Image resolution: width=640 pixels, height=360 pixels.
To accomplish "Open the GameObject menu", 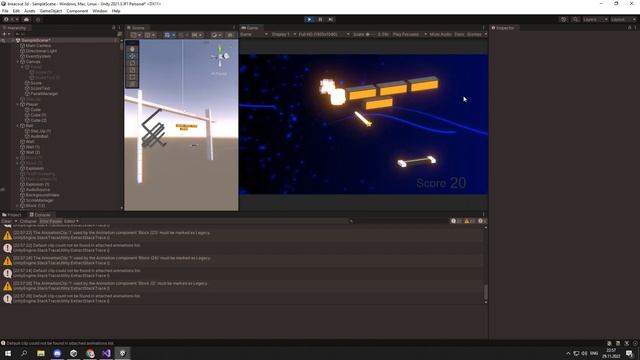I will point(51,11).
